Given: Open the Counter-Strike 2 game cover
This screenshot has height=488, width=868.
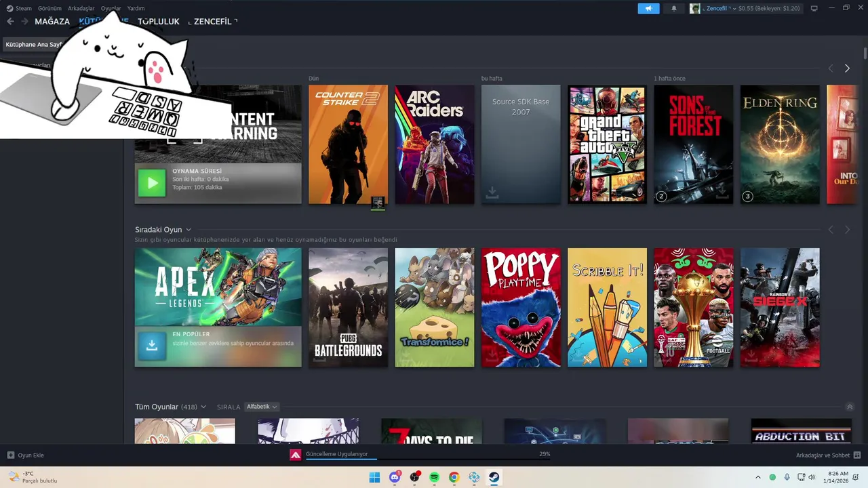Looking at the screenshot, I should (x=348, y=144).
